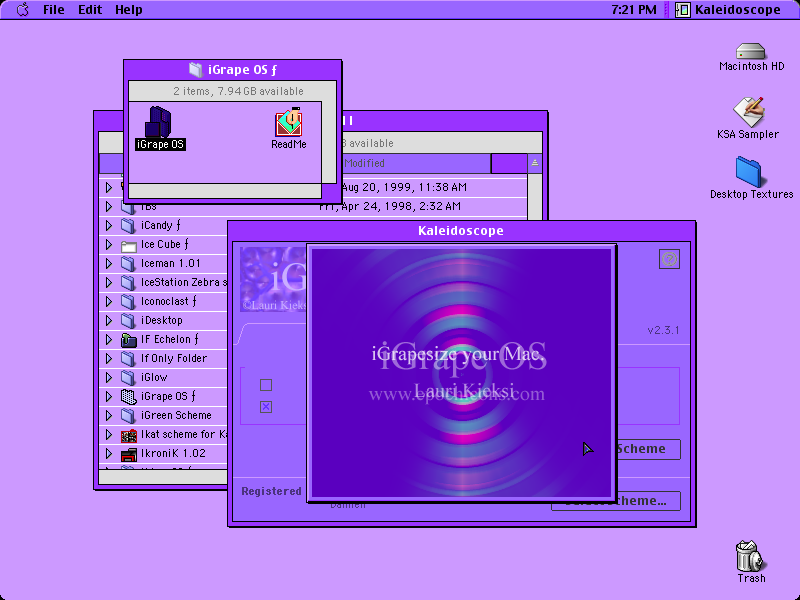Click the Date Modified column header
This screenshot has width=800, height=600.
point(415,163)
